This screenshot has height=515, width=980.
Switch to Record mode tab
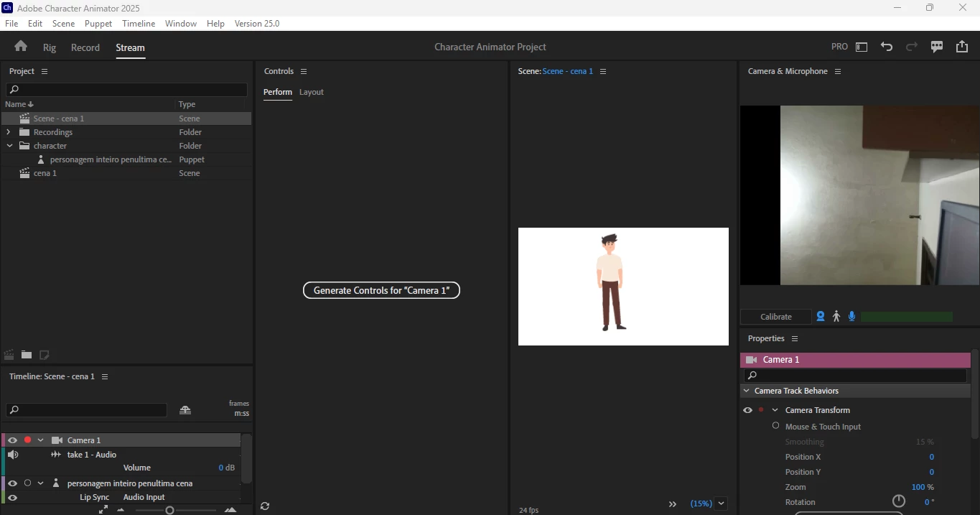pyautogui.click(x=85, y=47)
